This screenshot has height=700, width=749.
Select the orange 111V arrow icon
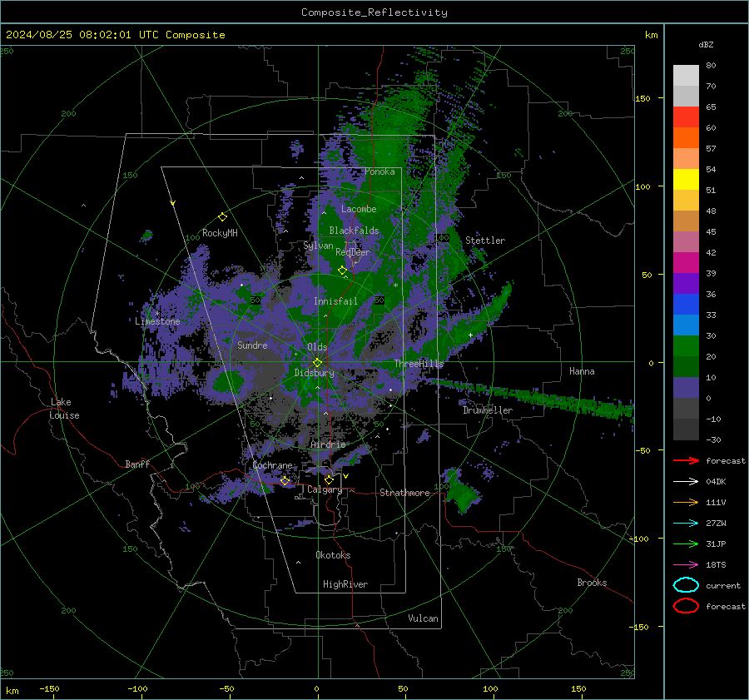coord(686,502)
